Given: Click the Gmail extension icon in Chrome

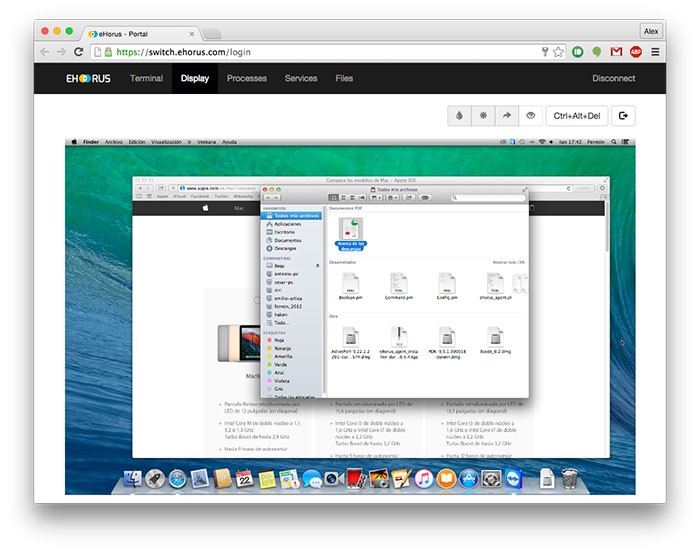Looking at the screenshot, I should coord(616,52).
